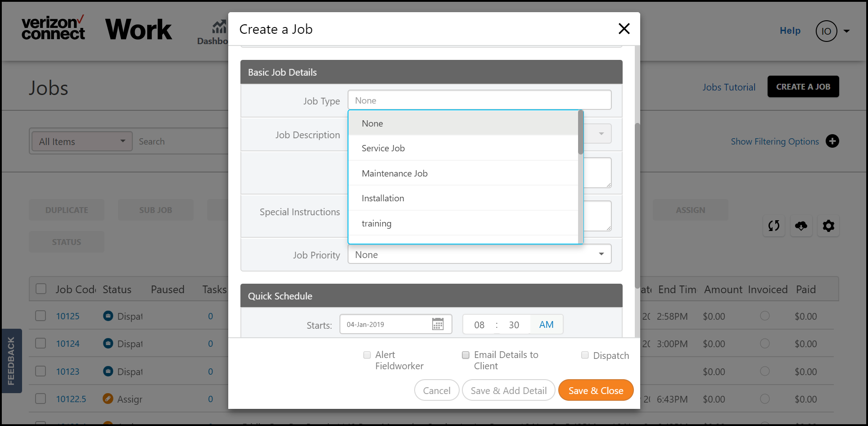Click the hour field 08
The width and height of the screenshot is (868, 426).
[x=479, y=325]
